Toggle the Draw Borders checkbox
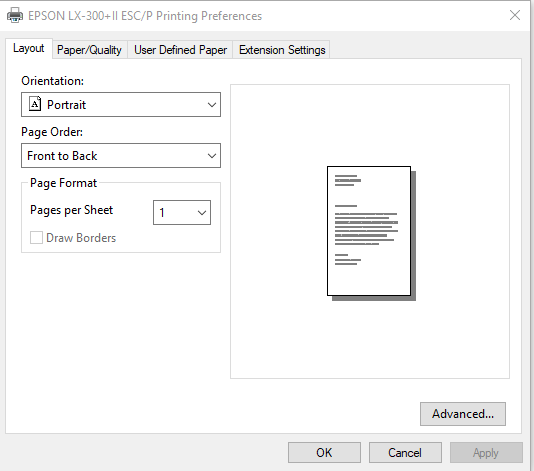Viewport: 534px width, 471px height. pos(36,238)
